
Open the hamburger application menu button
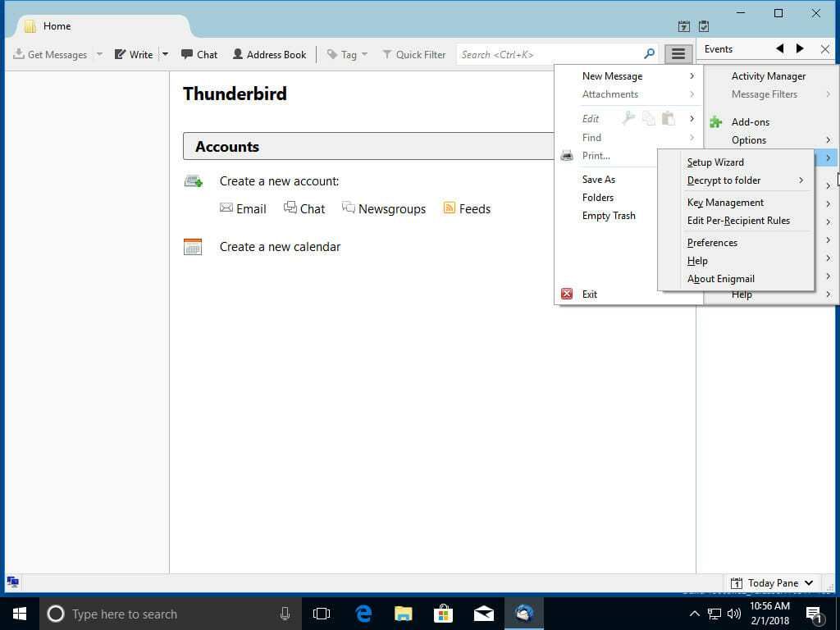(678, 54)
